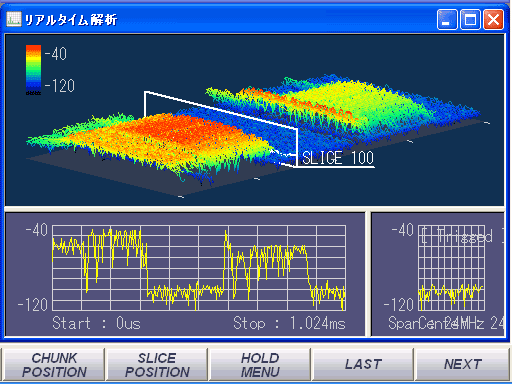512x384 pixels.
Task: Click the Start : 0us label
Action: click(96, 323)
